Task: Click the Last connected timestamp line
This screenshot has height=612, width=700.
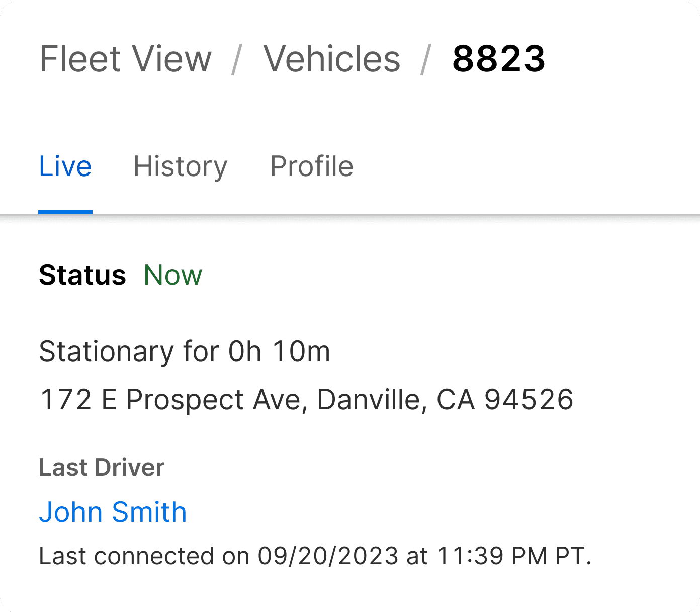Action: (x=315, y=556)
